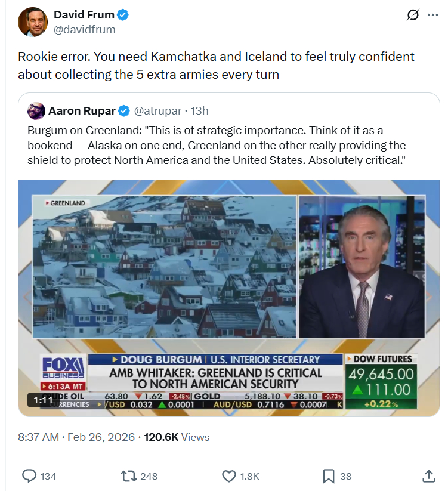
Task: Click Aaron Rupar's verified checkmark
Action: (123, 111)
